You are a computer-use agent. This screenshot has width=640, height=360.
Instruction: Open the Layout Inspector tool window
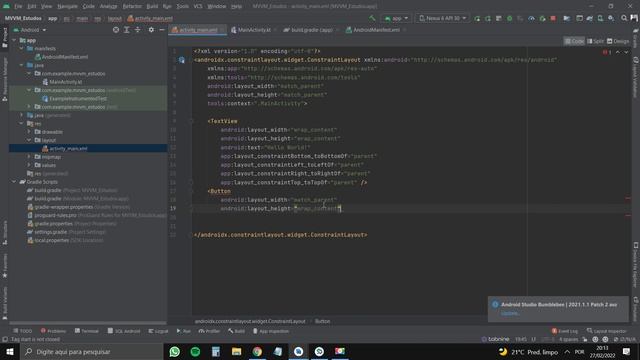607,331
